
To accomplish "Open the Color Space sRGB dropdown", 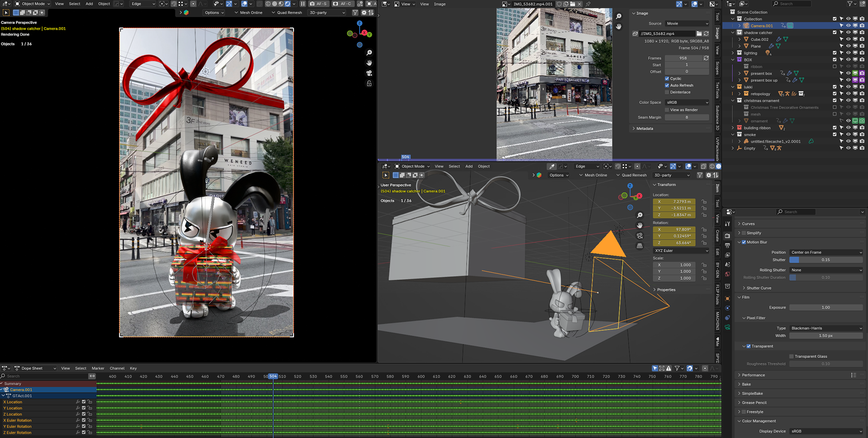I will pyautogui.click(x=687, y=103).
